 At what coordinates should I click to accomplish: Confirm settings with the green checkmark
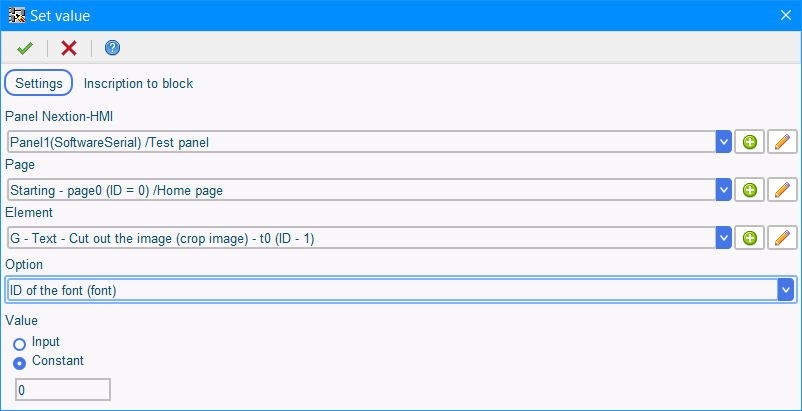(24, 48)
